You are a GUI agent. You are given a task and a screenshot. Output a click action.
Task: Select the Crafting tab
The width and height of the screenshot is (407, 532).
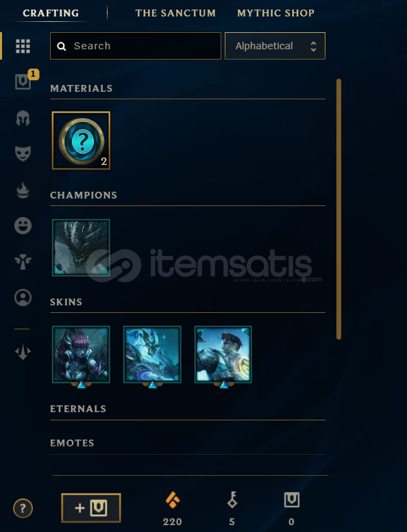[x=51, y=13]
